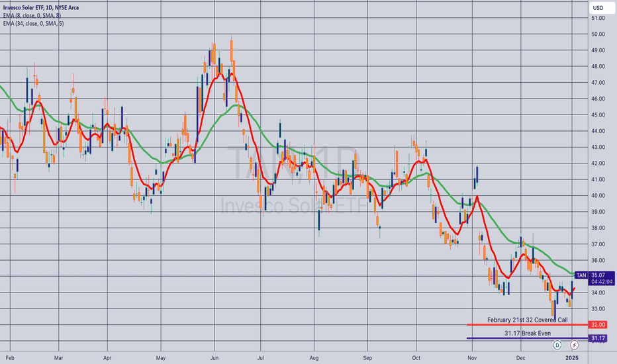Click the 40.00 price axis label

coord(598,196)
